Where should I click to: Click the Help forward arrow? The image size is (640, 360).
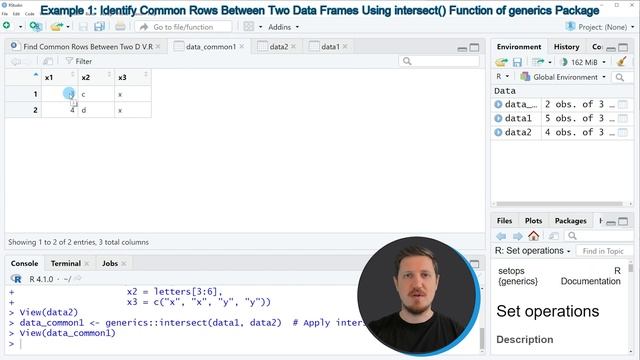coord(518,236)
